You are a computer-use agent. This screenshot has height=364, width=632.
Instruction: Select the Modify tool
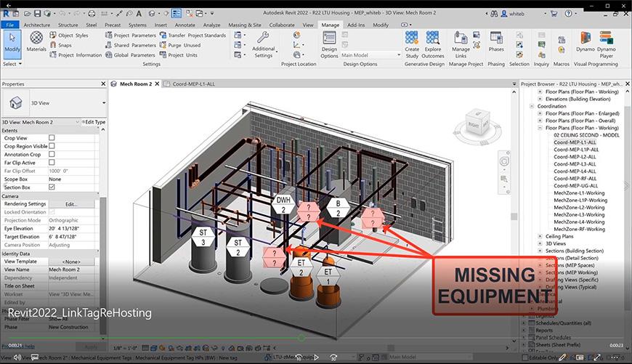point(12,43)
